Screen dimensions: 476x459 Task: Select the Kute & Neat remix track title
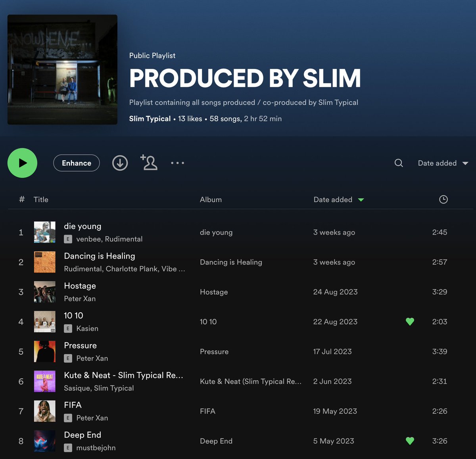[x=123, y=375]
